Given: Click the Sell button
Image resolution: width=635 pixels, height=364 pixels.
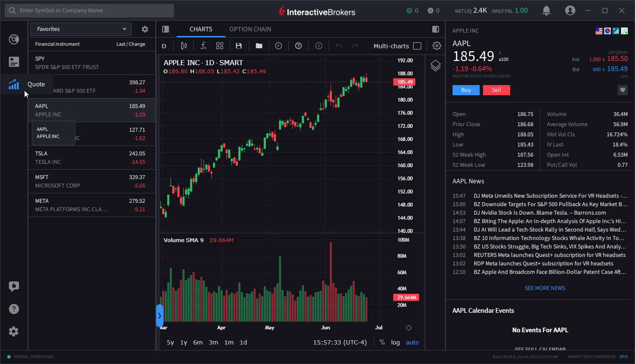Looking at the screenshot, I should point(497,90).
